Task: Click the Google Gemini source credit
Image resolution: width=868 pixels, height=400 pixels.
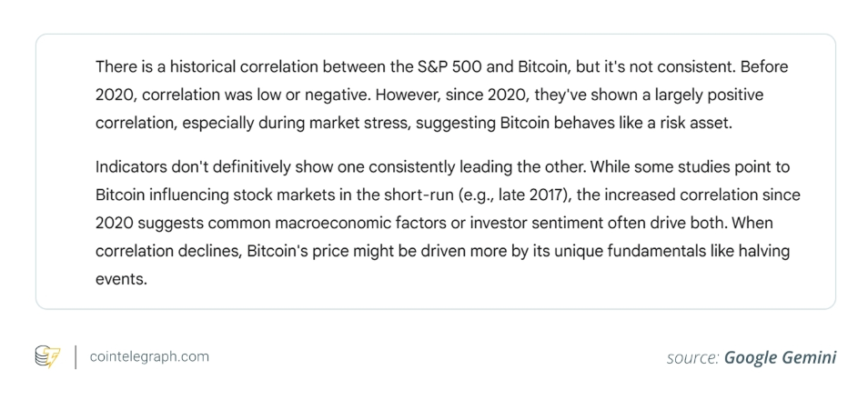Action: point(780,357)
